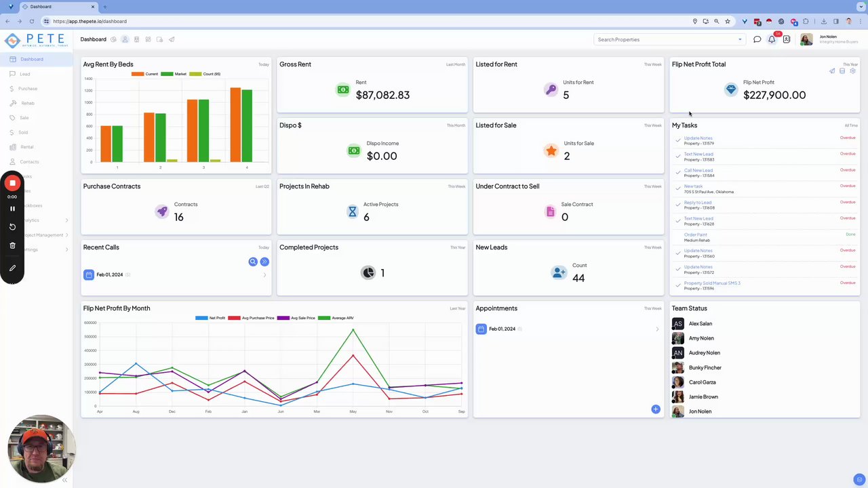Delete the recording with the trash icon
Screen dimensions: 868x488
12,245
